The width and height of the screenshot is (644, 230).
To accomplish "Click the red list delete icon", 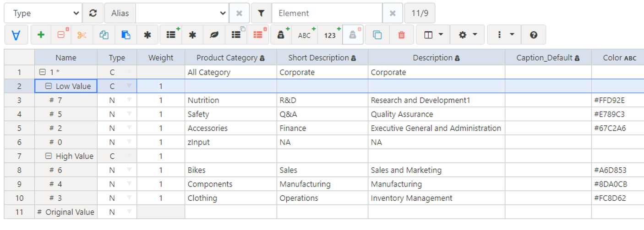I will (x=258, y=35).
